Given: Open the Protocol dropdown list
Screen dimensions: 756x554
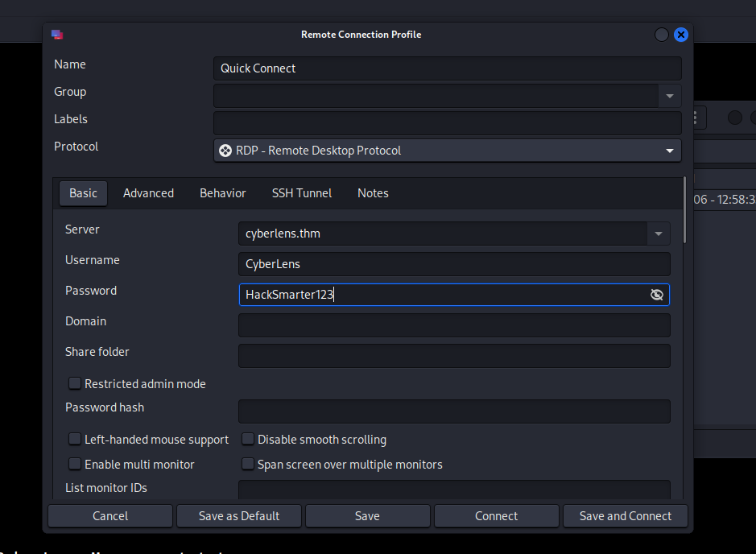Looking at the screenshot, I should tap(669, 151).
